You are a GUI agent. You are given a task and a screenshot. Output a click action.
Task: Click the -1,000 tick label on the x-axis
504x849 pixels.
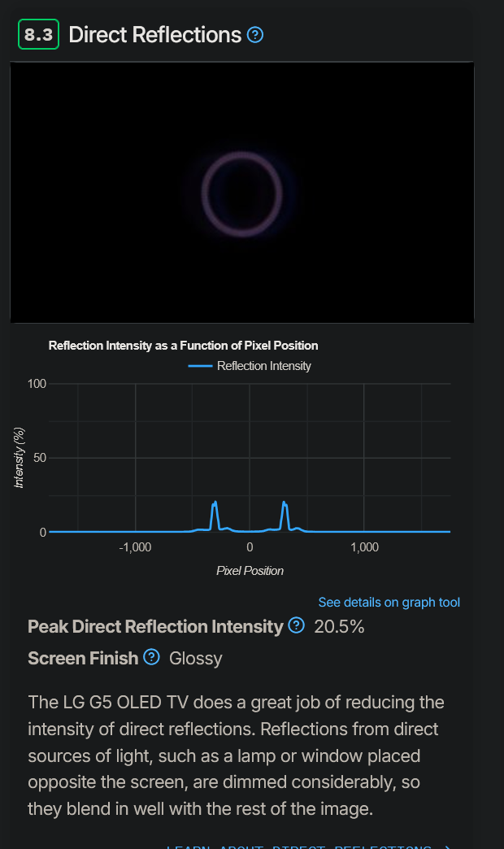click(135, 547)
